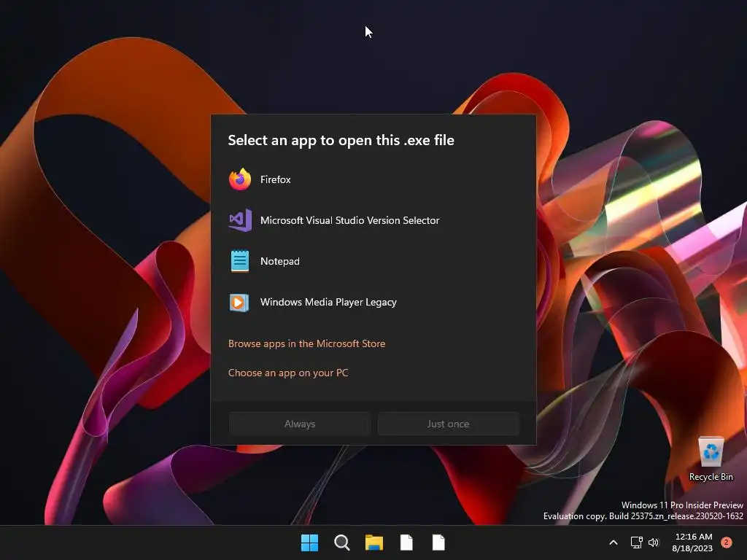Click the Notepad label
This screenshot has height=560, width=747.
tap(279, 262)
